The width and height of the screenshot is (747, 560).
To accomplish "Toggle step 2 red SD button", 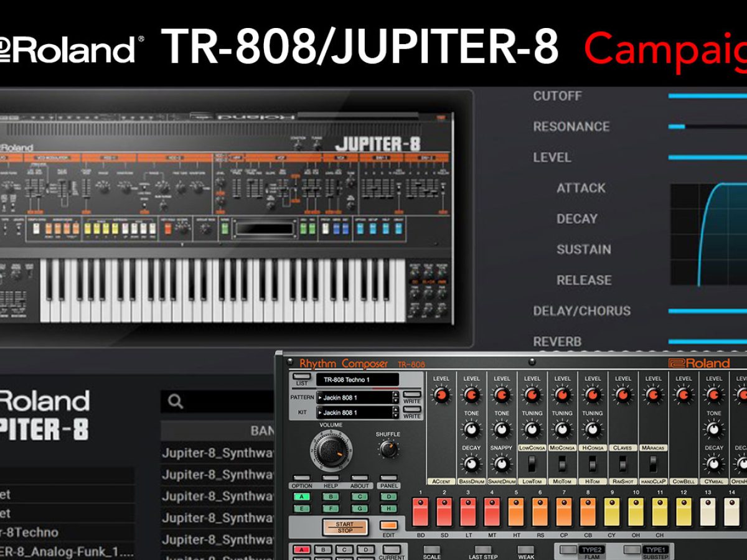I will click(444, 511).
